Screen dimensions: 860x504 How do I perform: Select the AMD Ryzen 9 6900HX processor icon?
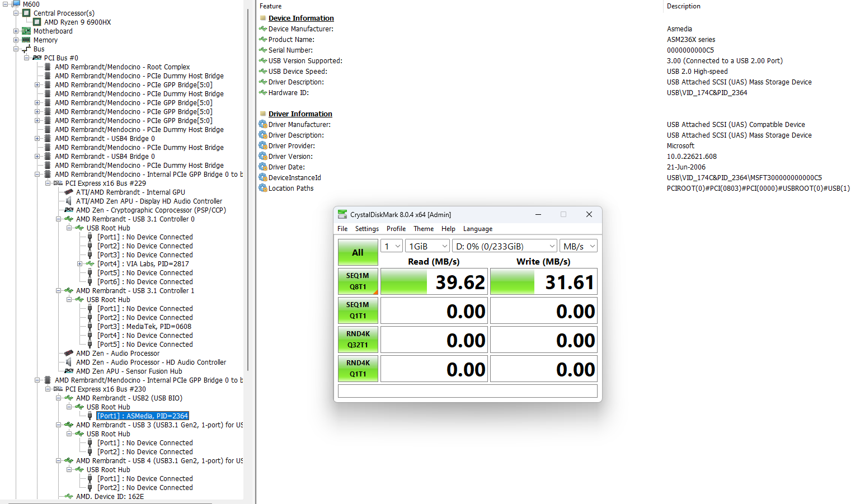point(37,22)
